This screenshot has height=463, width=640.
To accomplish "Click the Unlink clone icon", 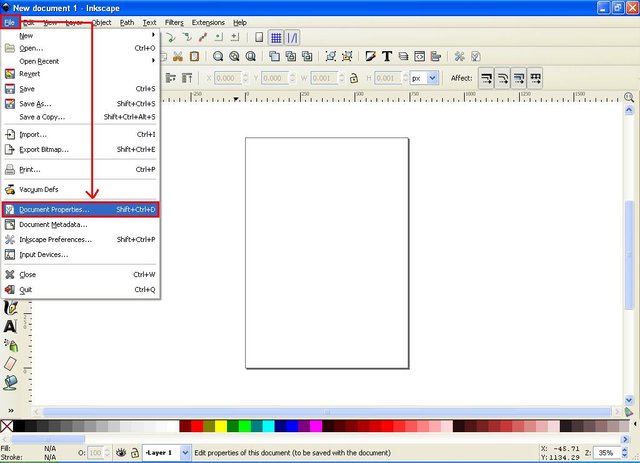I will point(307,56).
